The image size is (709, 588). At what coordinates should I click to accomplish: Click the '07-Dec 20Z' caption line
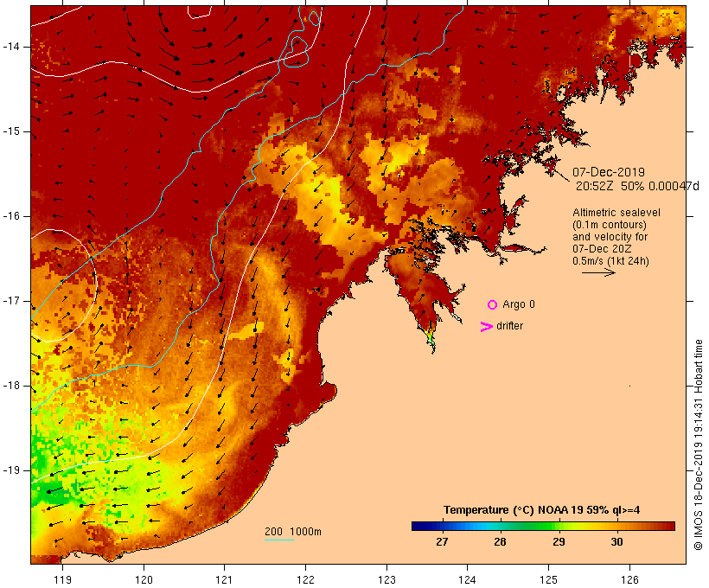(x=602, y=249)
